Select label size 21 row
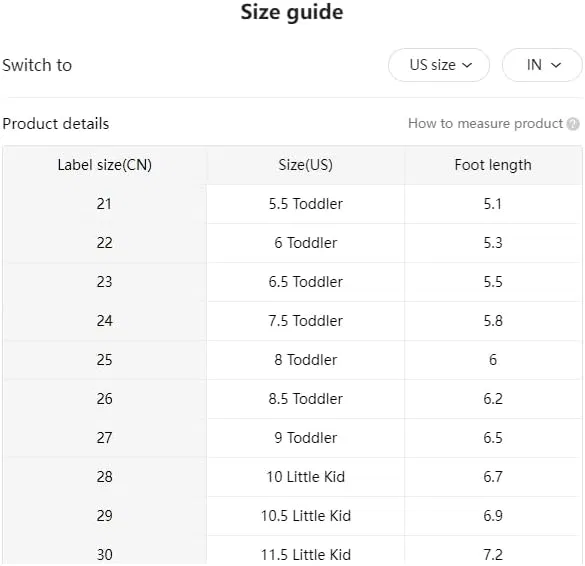 tap(292, 204)
